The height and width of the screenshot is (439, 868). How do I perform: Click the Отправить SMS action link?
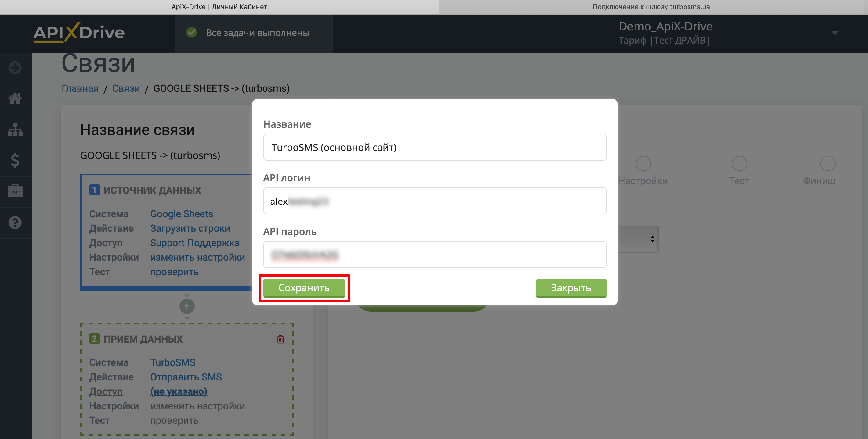pyautogui.click(x=186, y=377)
